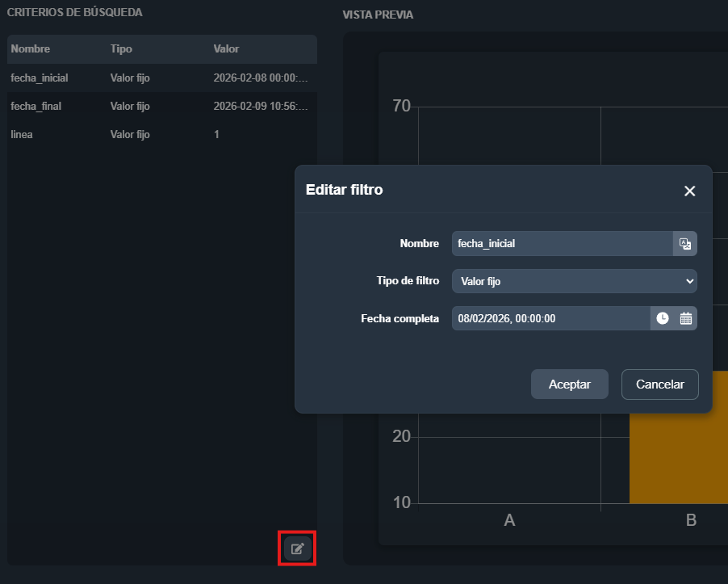
Task: Click the translate icon beside Nombre field
Action: point(684,243)
